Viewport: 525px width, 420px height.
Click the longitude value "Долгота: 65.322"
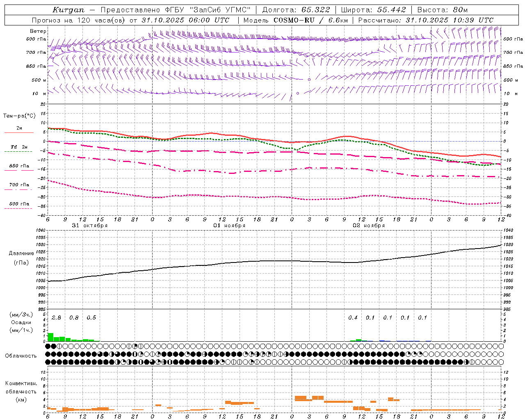[x=296, y=10]
